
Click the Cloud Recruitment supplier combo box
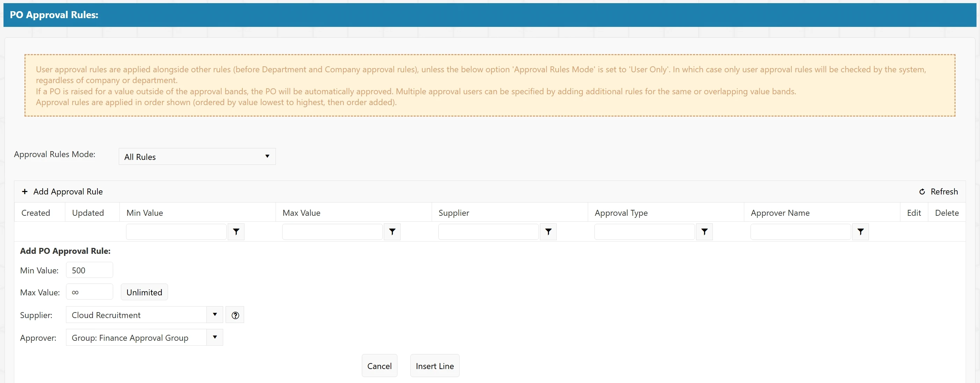coord(145,315)
